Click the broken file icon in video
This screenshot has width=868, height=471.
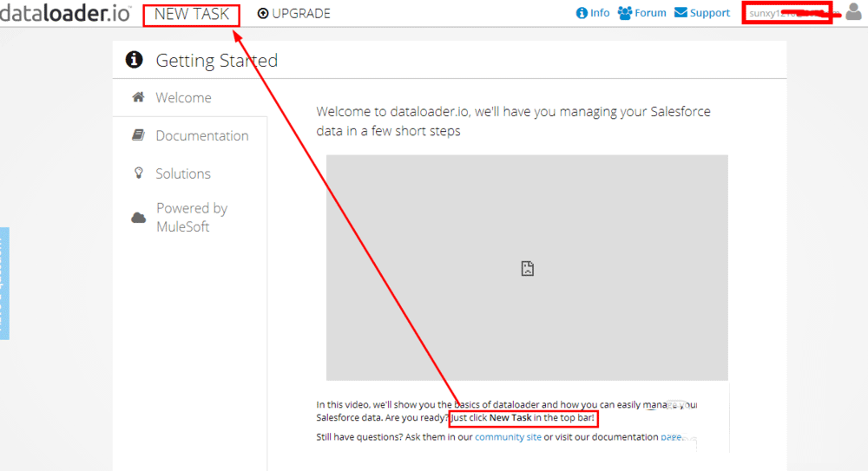click(528, 268)
